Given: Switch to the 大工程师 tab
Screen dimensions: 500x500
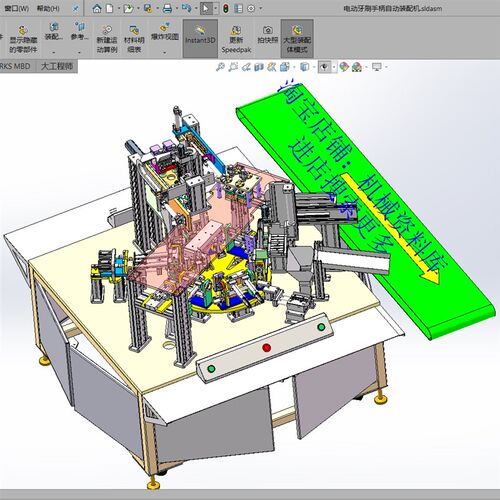Looking at the screenshot, I should pos(57,66).
